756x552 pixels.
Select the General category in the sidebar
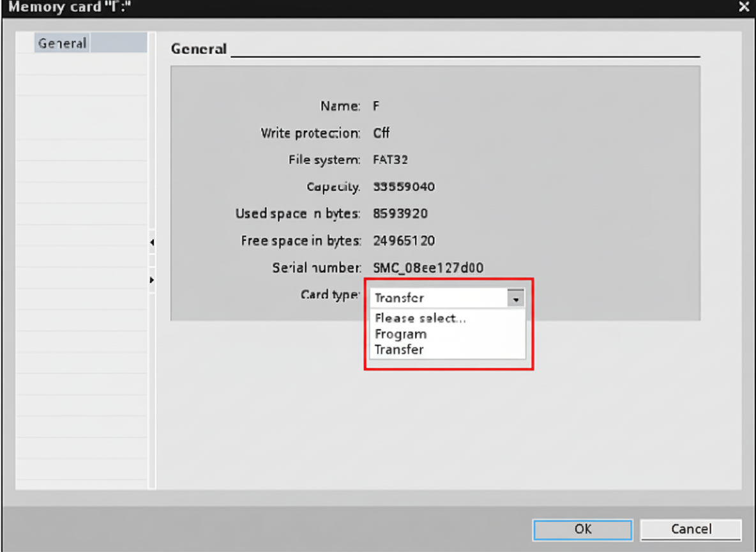[x=61, y=43]
